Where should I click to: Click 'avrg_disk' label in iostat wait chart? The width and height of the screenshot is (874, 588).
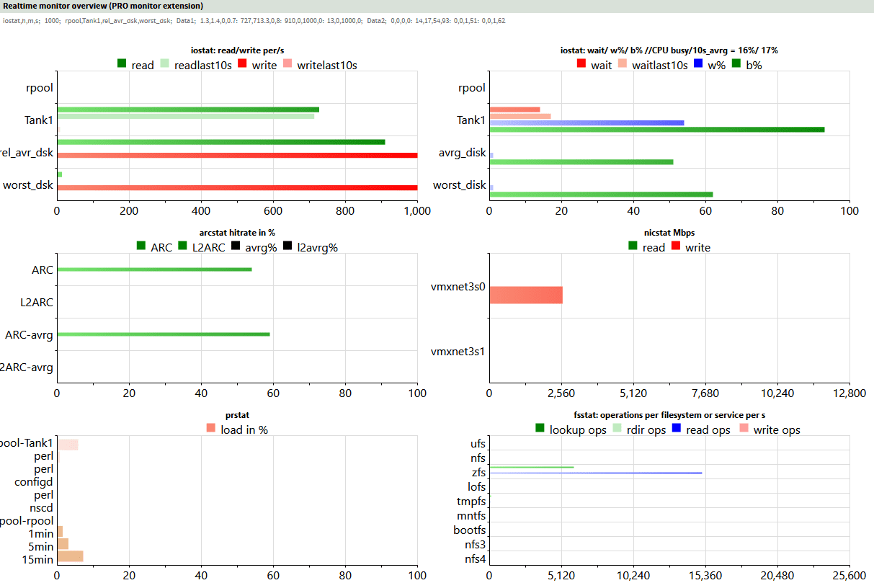click(x=462, y=153)
